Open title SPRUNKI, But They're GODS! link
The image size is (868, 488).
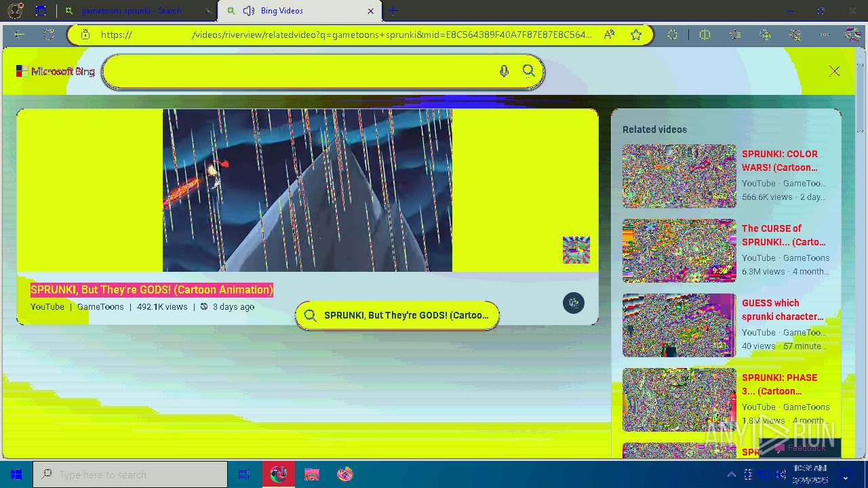[x=152, y=290]
